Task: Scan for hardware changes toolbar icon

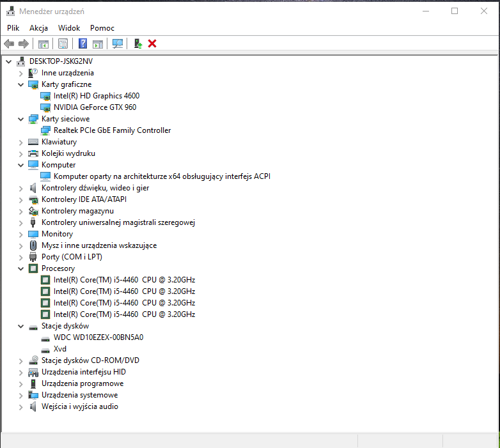Action: (118, 43)
